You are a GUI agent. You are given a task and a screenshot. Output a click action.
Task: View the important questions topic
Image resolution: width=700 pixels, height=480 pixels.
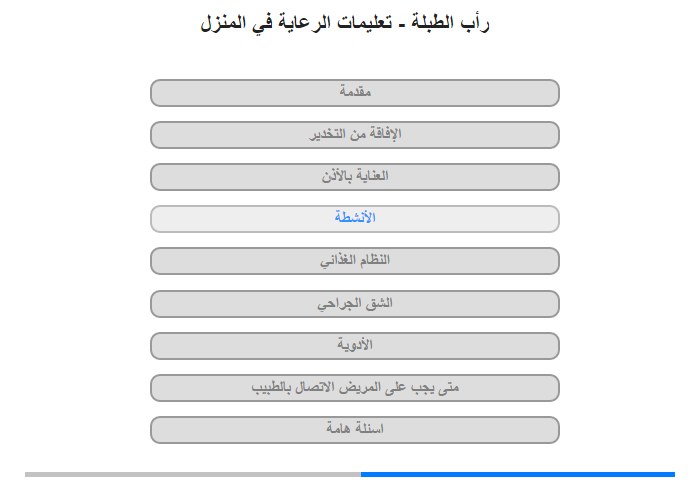tap(355, 430)
